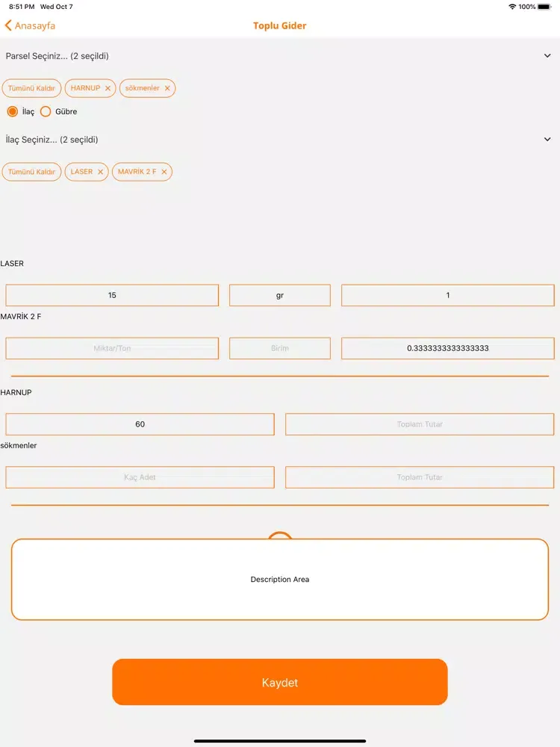Edit HARNUP count field showing 60
The width and height of the screenshot is (560, 747).
[140, 424]
